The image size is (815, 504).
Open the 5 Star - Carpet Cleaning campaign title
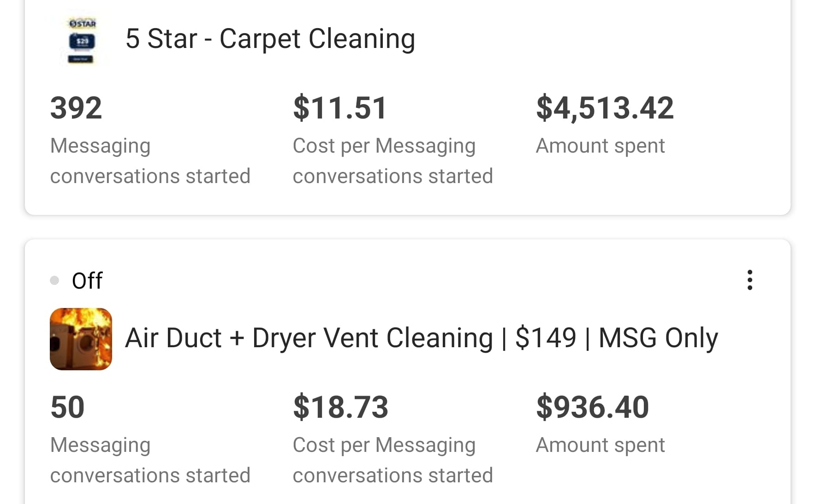tap(270, 39)
